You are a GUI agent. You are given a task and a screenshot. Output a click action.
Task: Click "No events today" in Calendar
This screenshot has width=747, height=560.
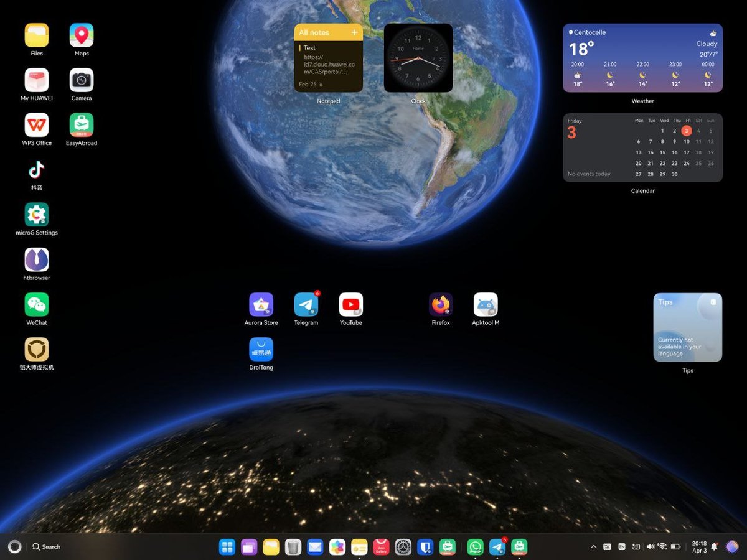click(589, 174)
